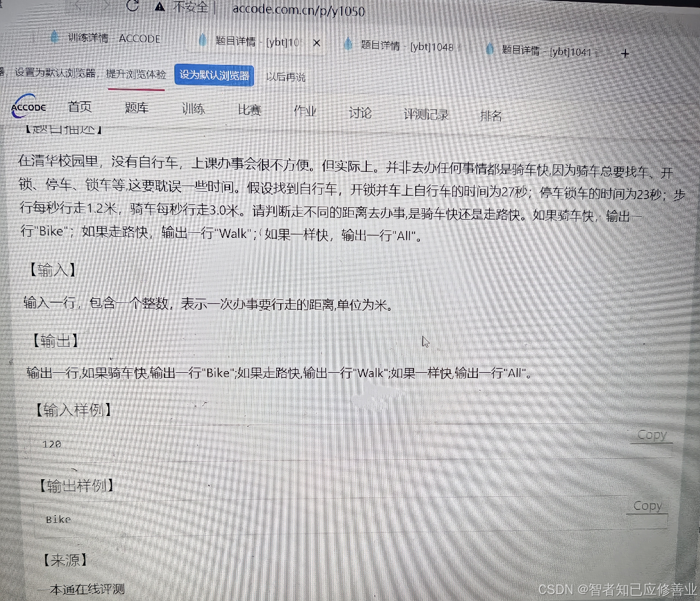Click the 设为默认浏览器 button

(x=214, y=75)
